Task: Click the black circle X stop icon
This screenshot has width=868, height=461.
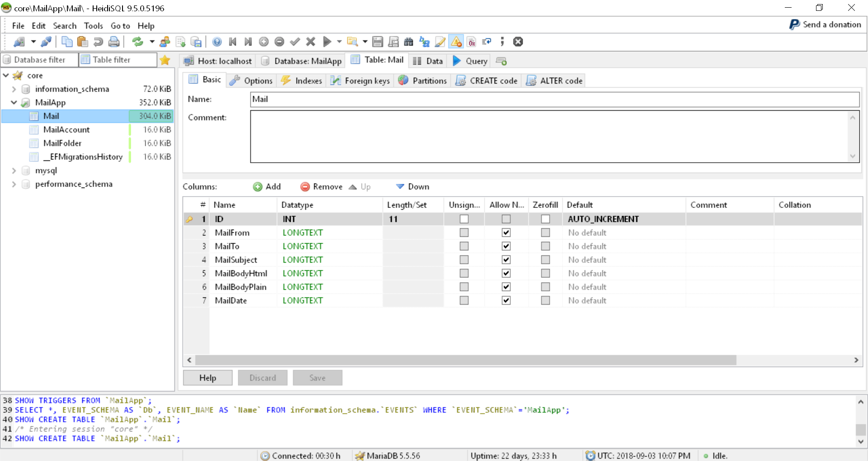Action: (518, 42)
